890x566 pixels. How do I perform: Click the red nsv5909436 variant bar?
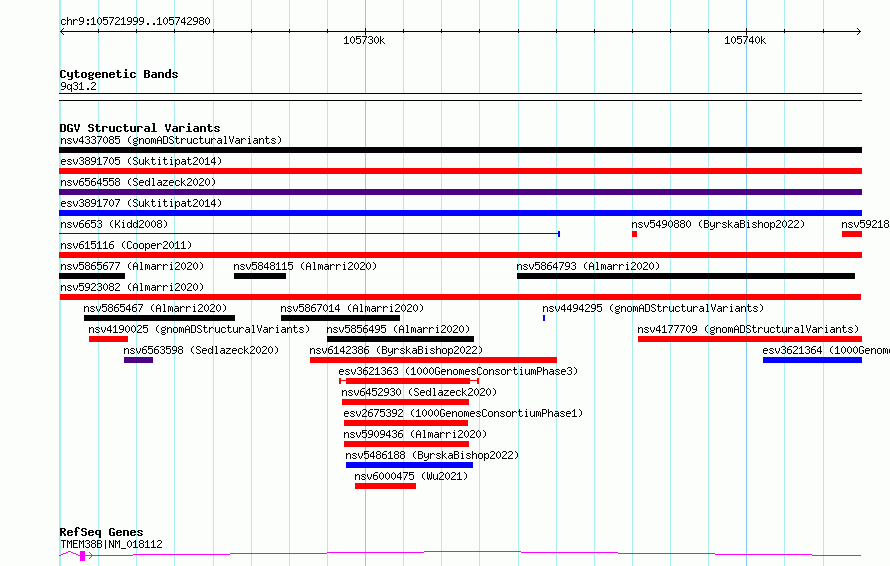[406, 444]
